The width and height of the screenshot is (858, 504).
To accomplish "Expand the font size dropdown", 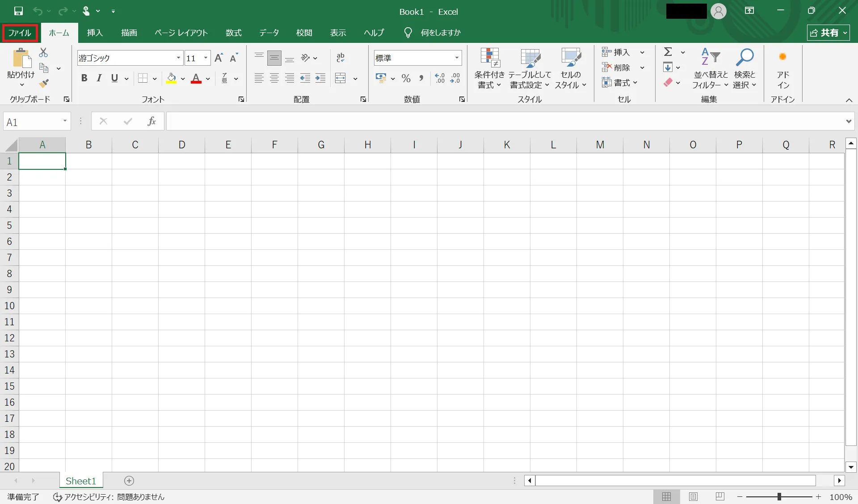I will pyautogui.click(x=206, y=58).
